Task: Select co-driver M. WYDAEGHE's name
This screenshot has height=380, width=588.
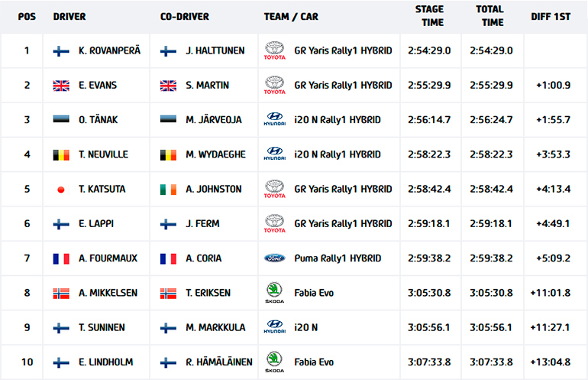Action: 215,154
